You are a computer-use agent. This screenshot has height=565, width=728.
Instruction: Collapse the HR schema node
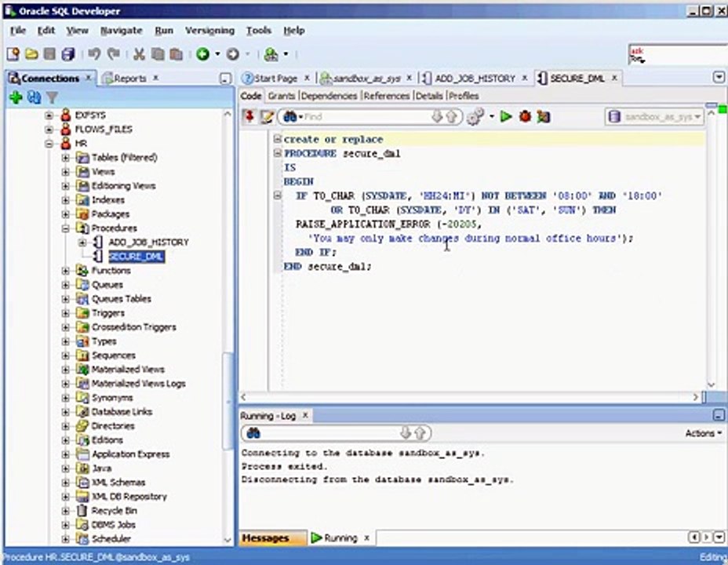tap(49, 144)
